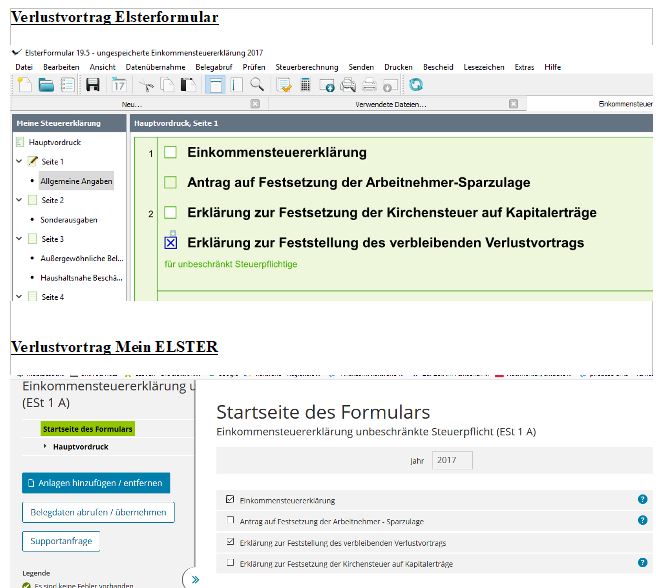Uncheck verbleibenden Verlustvortrags in Mein ELSTER

(230, 542)
